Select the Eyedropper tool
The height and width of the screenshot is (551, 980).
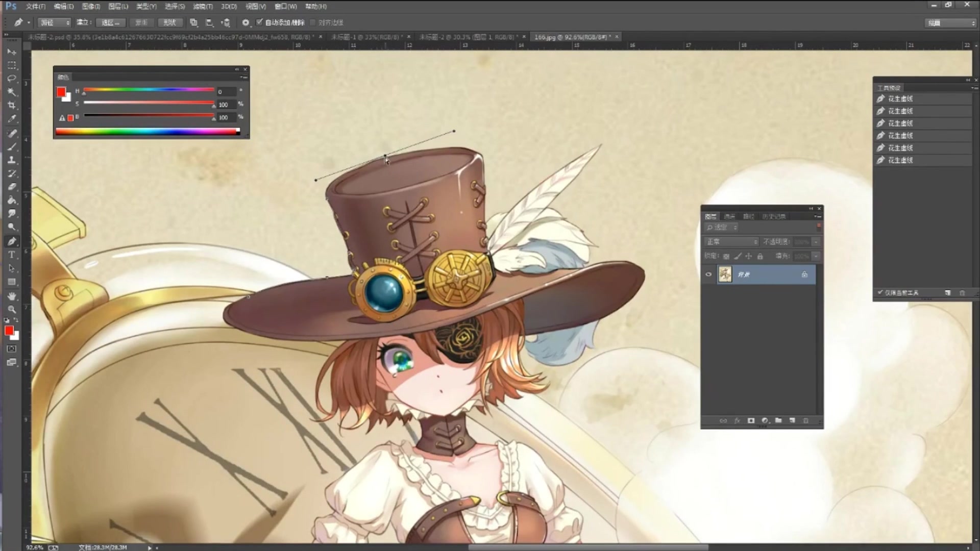coord(11,119)
